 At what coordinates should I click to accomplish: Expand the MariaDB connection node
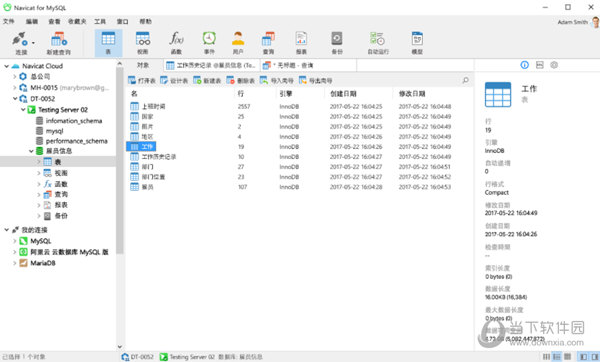[x=15, y=263]
